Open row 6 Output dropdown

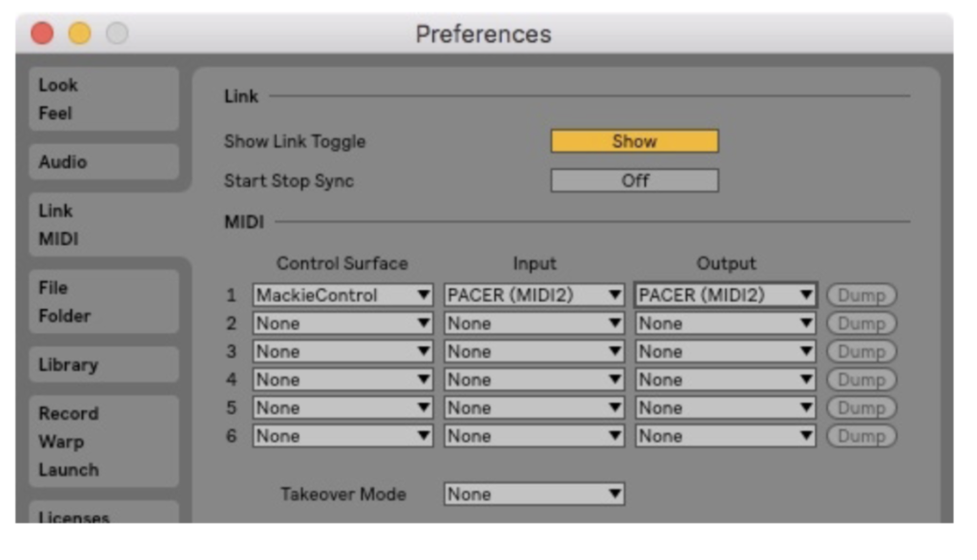coord(725,436)
